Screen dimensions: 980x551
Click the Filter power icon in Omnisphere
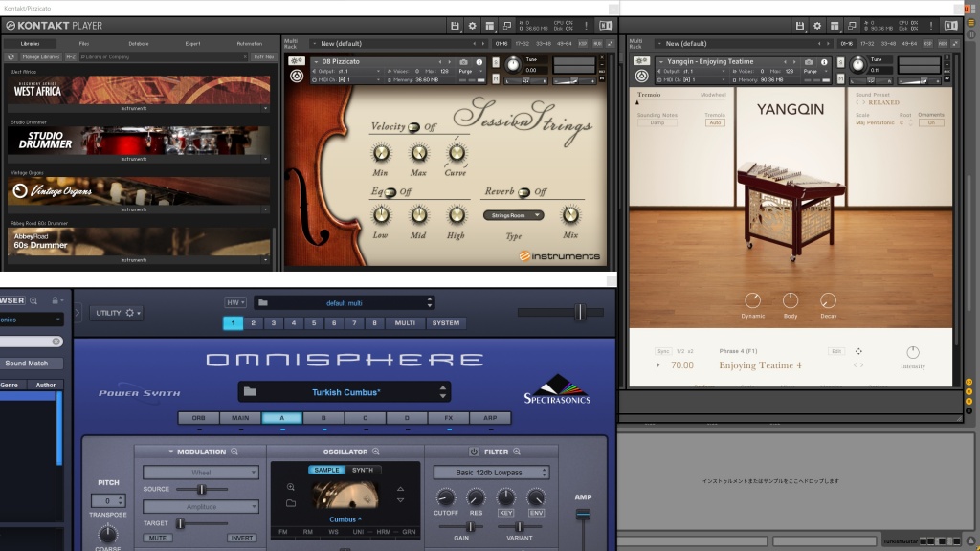click(x=474, y=452)
